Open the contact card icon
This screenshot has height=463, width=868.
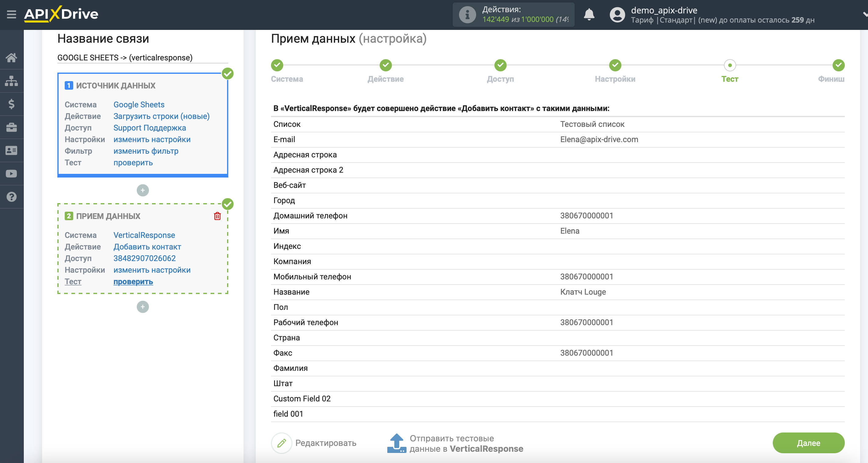click(12, 150)
